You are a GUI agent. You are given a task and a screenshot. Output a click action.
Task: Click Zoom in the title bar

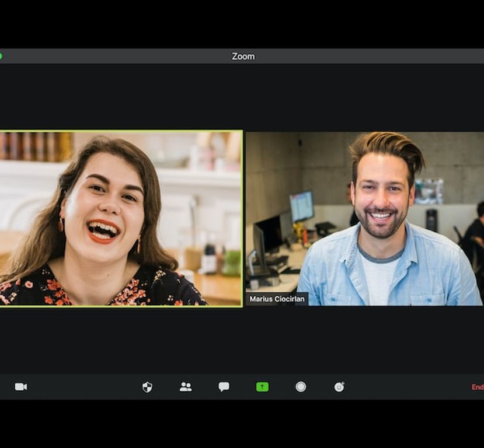coord(242,56)
